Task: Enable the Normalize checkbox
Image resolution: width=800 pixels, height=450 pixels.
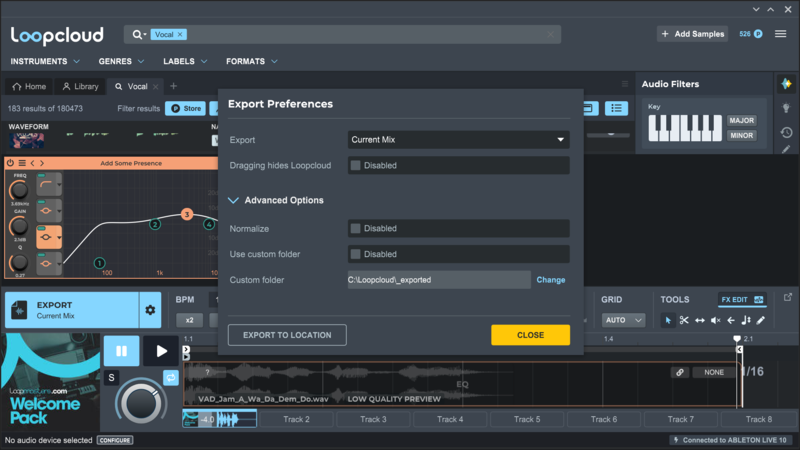Action: point(355,228)
